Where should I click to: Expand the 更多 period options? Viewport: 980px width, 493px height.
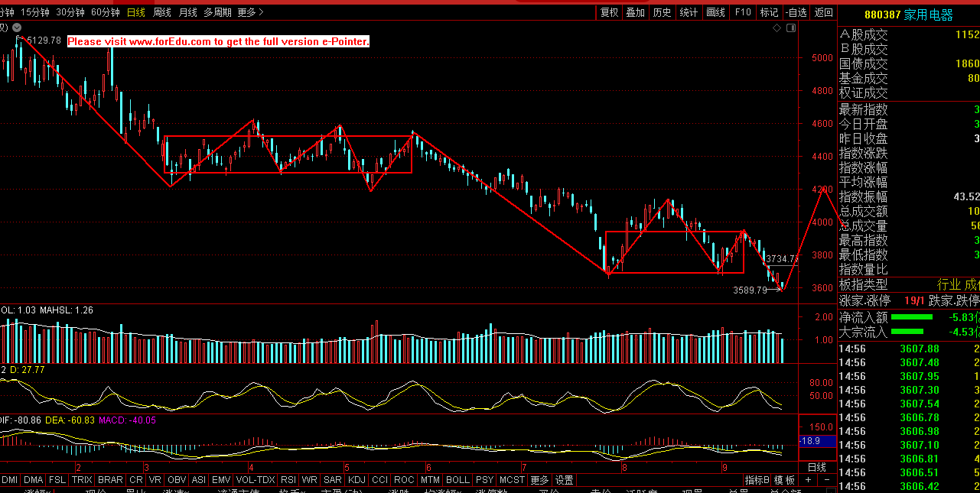click(249, 12)
